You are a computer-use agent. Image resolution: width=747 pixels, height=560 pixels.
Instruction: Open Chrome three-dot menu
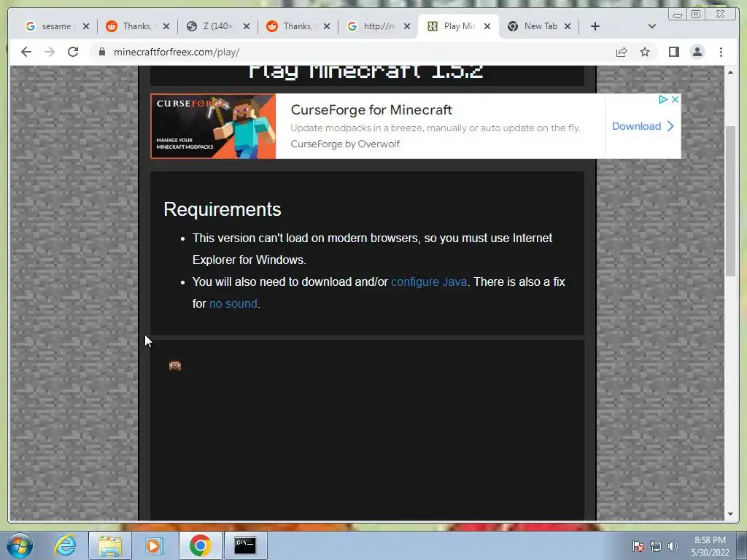pos(721,52)
